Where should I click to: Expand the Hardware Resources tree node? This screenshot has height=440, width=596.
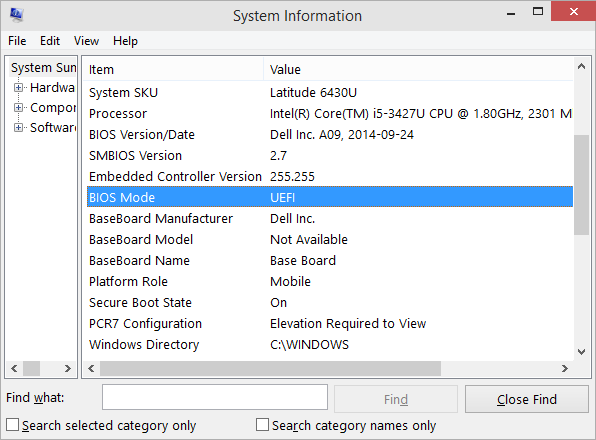(18, 88)
